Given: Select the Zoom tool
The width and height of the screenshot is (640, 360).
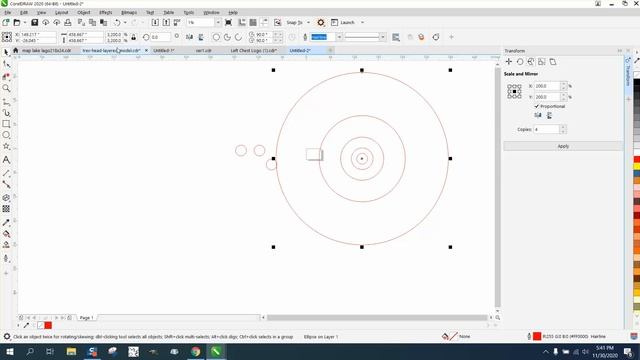Looking at the screenshot, I should tap(6, 88).
